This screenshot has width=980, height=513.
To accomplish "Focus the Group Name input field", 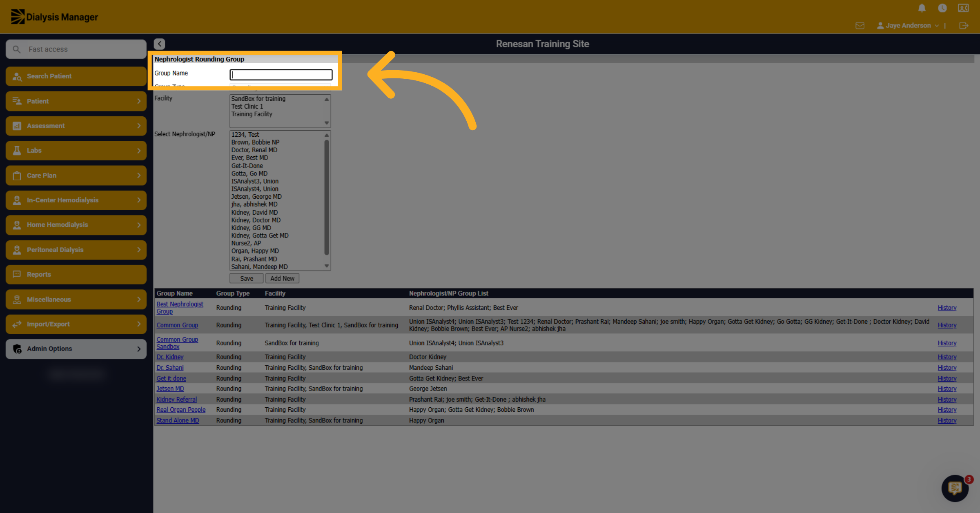I will click(x=281, y=74).
